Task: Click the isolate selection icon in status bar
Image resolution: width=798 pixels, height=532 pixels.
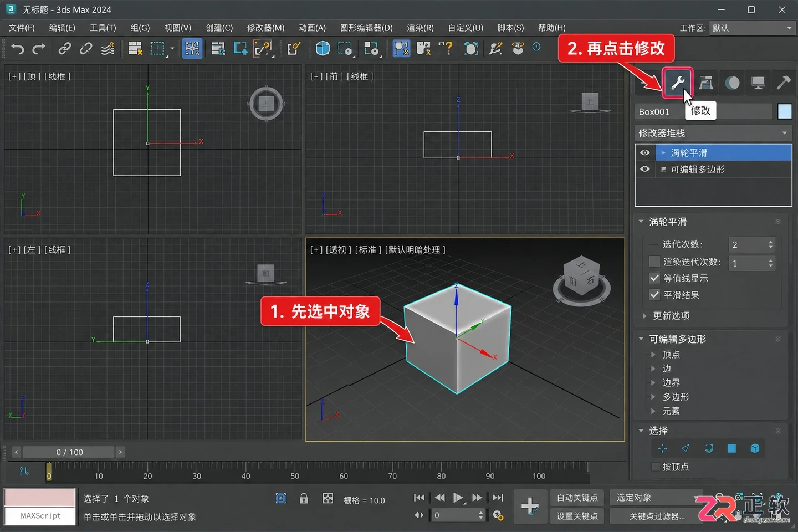Action: (x=281, y=499)
